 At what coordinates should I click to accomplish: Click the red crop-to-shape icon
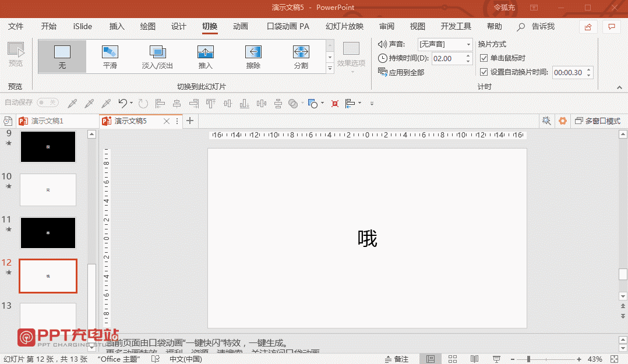(335, 104)
